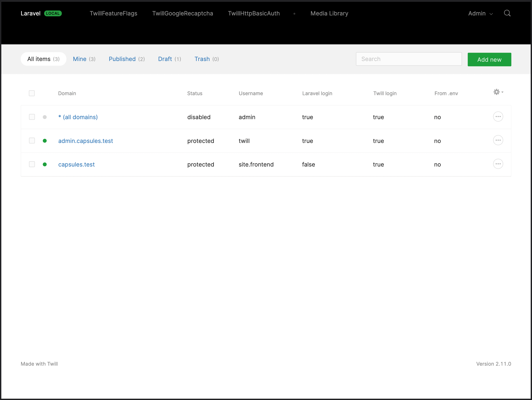Click the LOCAL environment badge
This screenshot has width=532, height=400.
point(53,13)
